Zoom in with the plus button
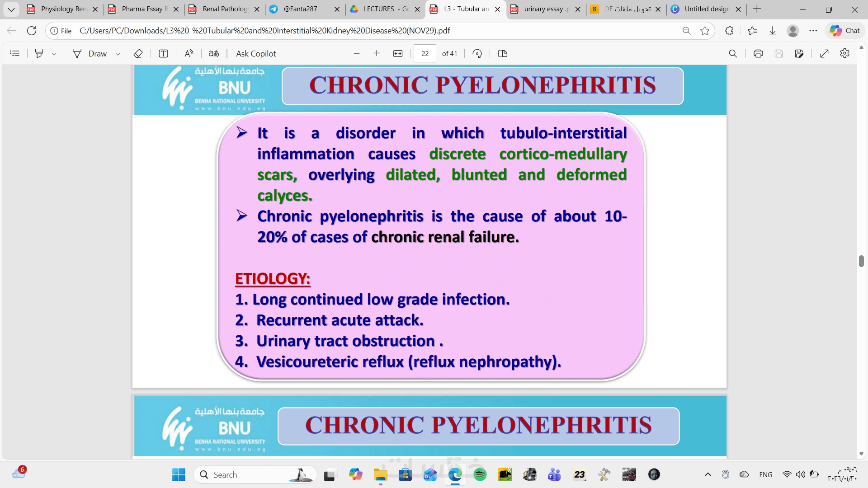Image resolution: width=868 pixels, height=488 pixels. [x=377, y=53]
